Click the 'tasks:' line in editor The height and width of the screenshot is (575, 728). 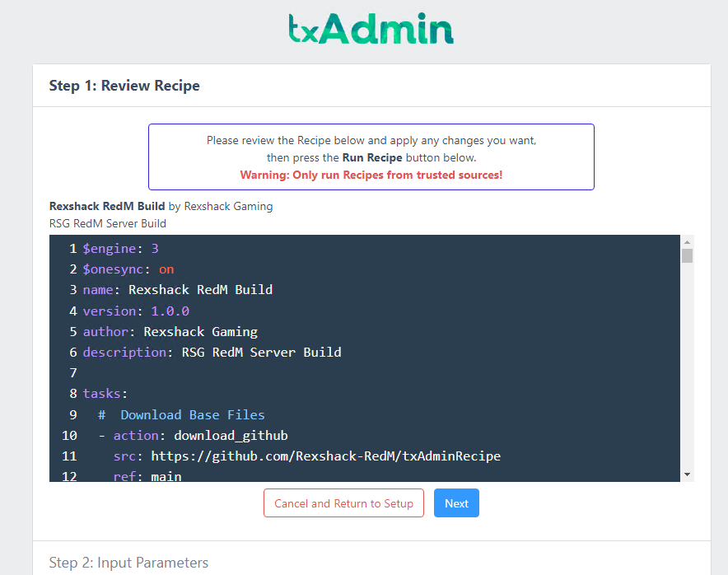tap(105, 394)
